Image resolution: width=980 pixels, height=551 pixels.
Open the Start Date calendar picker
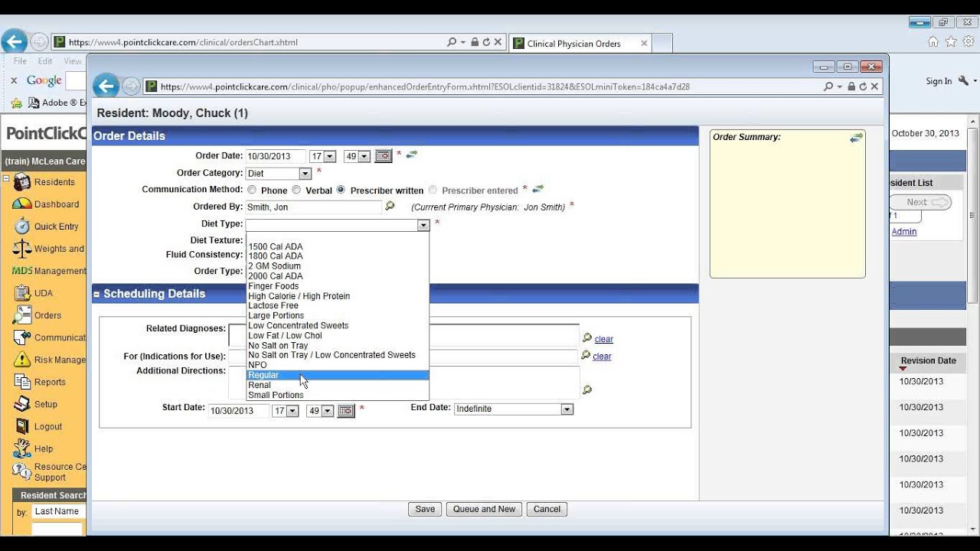tap(346, 411)
